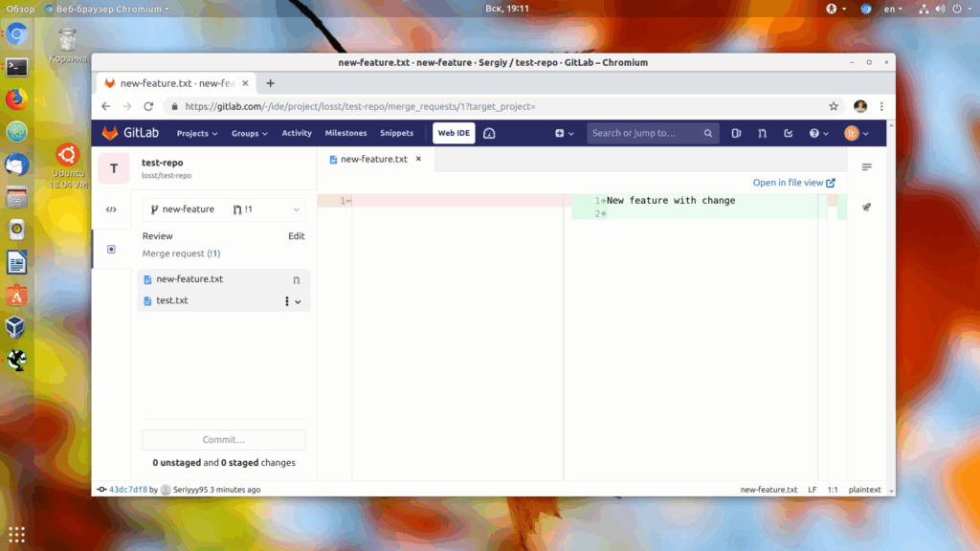The height and width of the screenshot is (551, 980).
Task: Click the commit icon in the status bar
Action: click(101, 490)
